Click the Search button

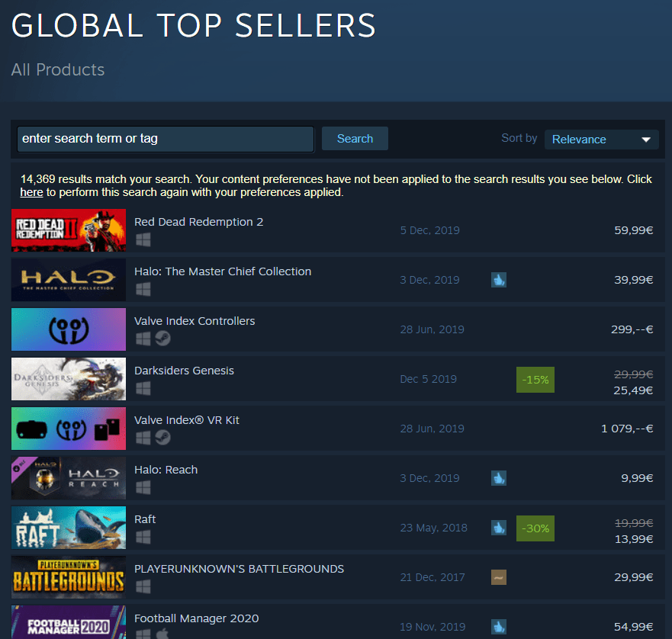pyautogui.click(x=355, y=139)
